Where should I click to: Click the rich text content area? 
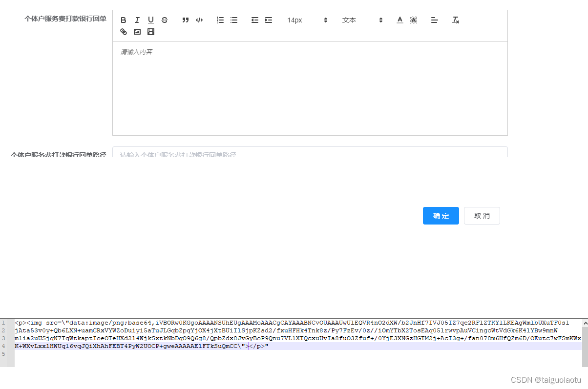tap(310, 88)
